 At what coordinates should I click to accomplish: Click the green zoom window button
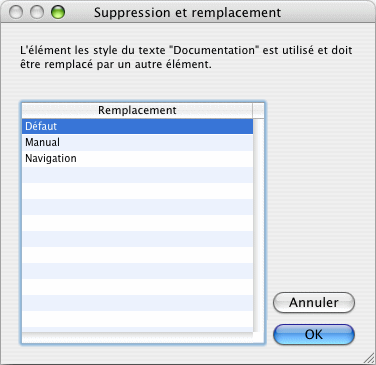point(58,13)
